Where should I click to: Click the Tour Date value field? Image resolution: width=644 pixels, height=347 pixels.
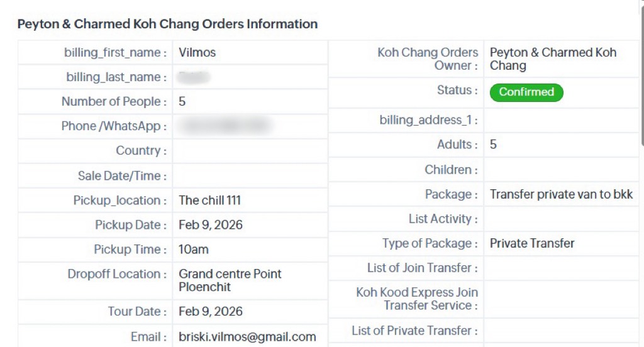point(211,312)
